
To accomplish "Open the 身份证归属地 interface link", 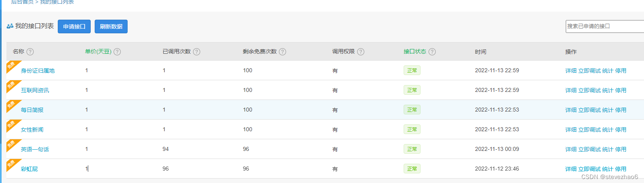I will click(38, 71).
